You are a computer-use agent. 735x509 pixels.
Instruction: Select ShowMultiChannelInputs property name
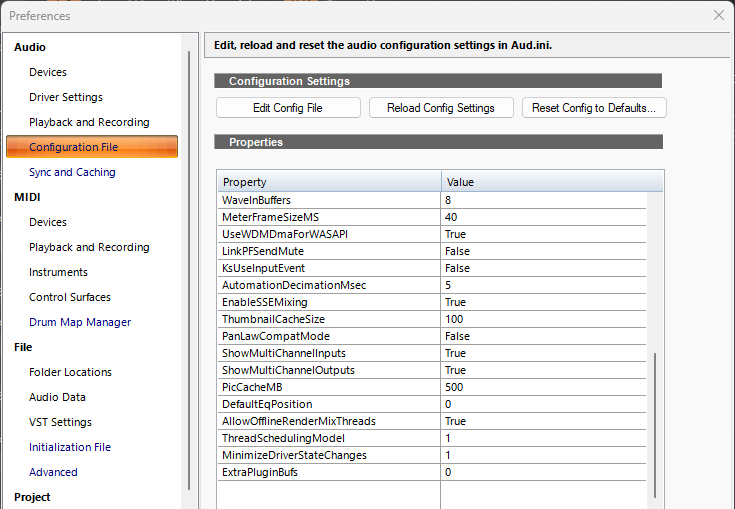[284, 353]
